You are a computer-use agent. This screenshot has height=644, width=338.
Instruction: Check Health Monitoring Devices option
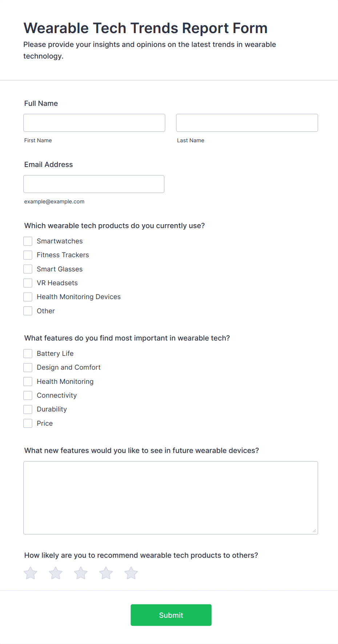28,297
